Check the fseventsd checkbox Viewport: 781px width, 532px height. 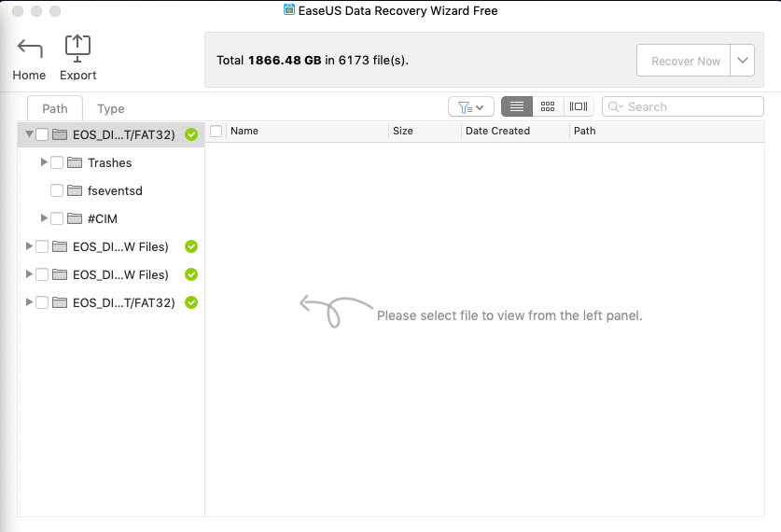(x=57, y=190)
